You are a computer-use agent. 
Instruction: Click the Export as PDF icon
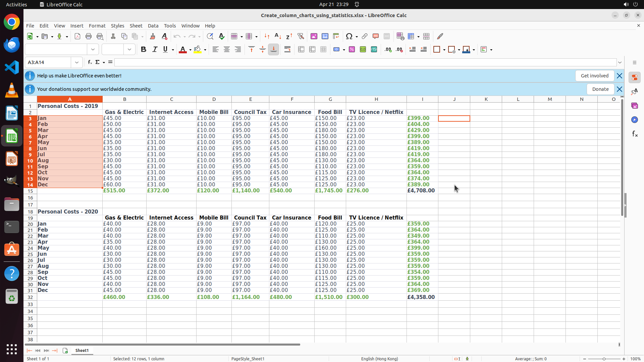77,36
